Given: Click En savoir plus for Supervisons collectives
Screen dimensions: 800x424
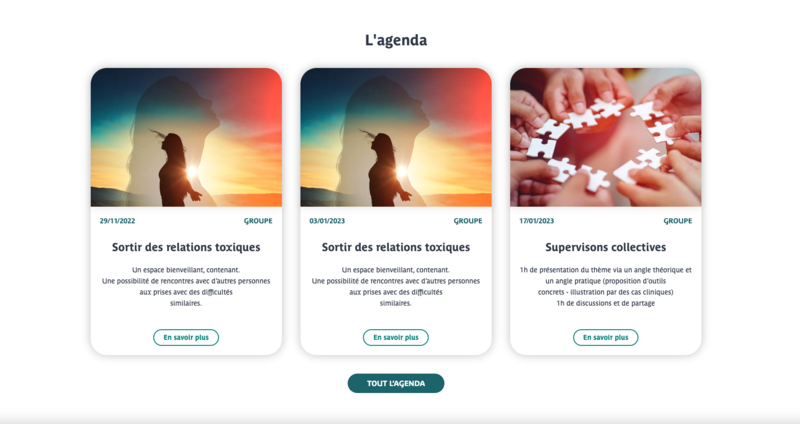Looking at the screenshot, I should click(606, 337).
